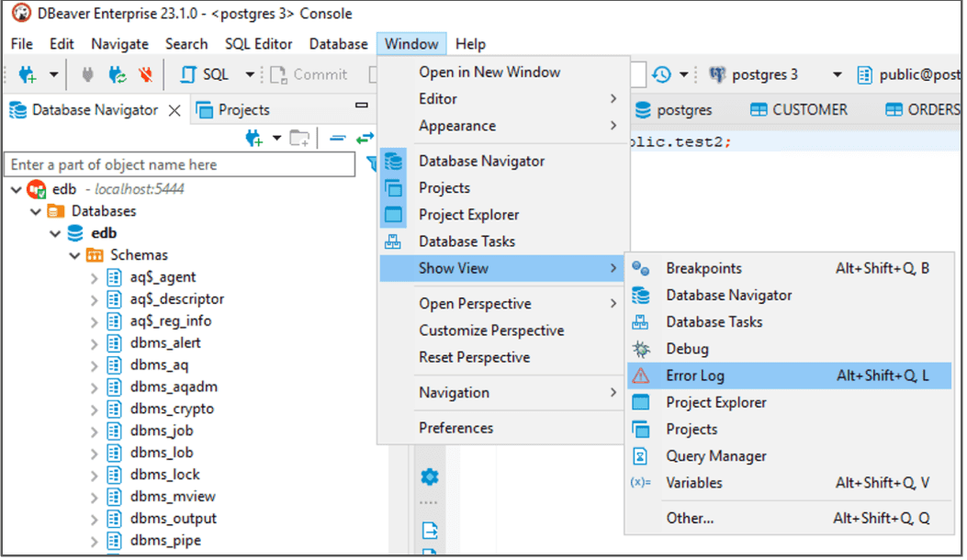Click the object name filter input field
967x560 pixels.
tap(179, 164)
